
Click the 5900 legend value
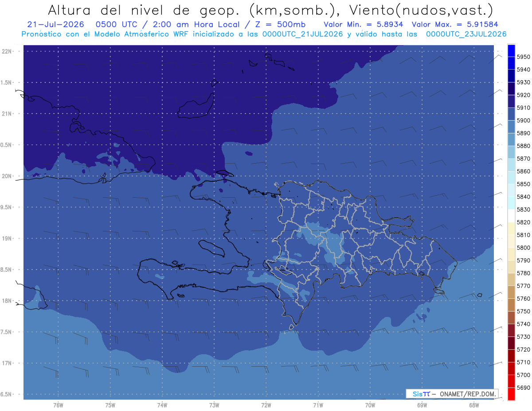[523, 121]
